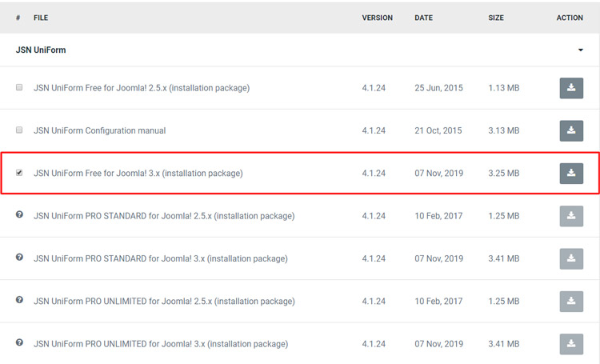
Task: Collapse the JSN UniForm section arrow
Action: pyautogui.click(x=581, y=50)
